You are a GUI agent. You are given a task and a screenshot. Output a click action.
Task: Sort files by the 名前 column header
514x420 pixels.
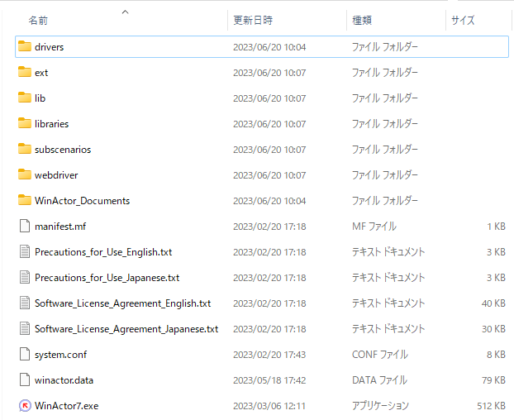38,20
